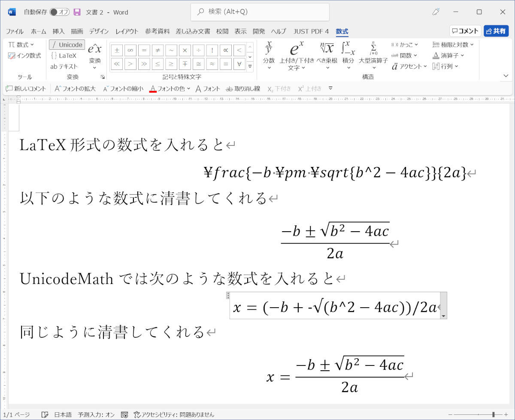The width and height of the screenshot is (515, 420).
Task: Open the コメント comments pane
Action: tap(465, 31)
